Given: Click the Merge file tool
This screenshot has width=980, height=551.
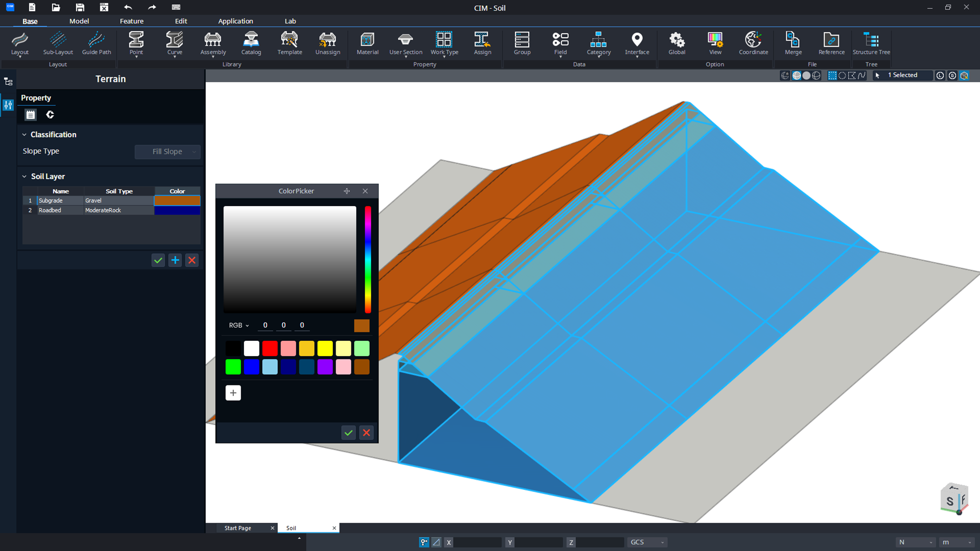Looking at the screenshot, I should coord(793,44).
